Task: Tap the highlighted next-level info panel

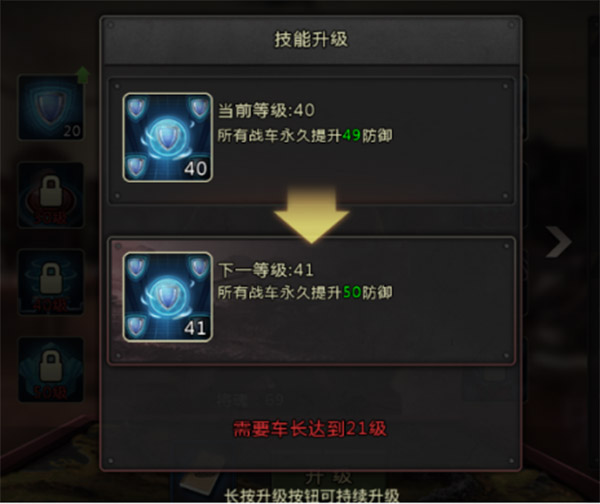Action: [x=312, y=301]
